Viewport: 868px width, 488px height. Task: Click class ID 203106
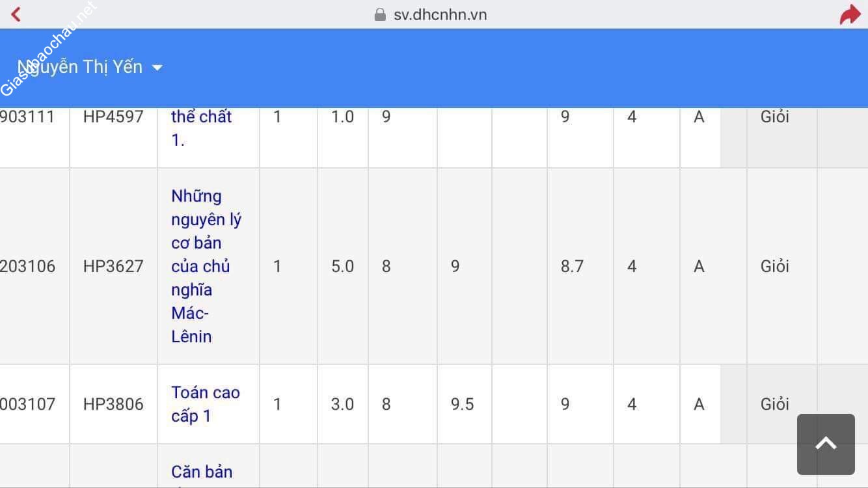coord(28,266)
